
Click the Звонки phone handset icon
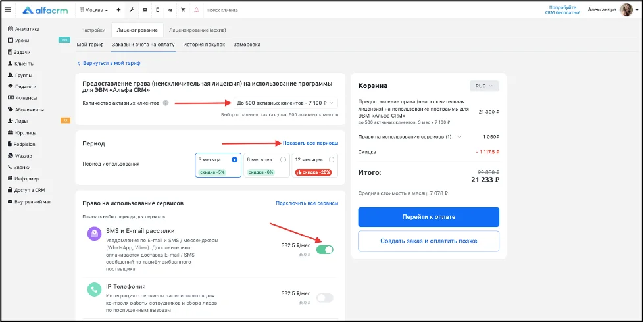tap(11, 167)
